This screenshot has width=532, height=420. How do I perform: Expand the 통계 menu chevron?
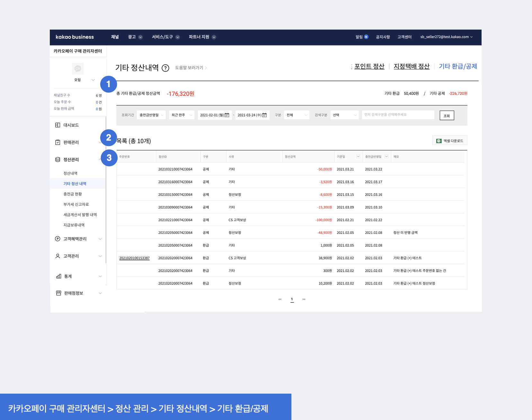point(100,277)
